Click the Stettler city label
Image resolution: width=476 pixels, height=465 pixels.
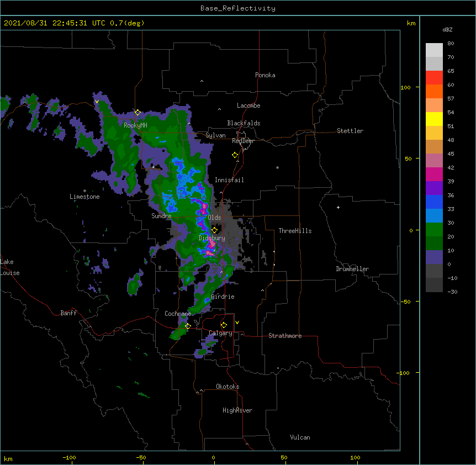pyautogui.click(x=350, y=131)
